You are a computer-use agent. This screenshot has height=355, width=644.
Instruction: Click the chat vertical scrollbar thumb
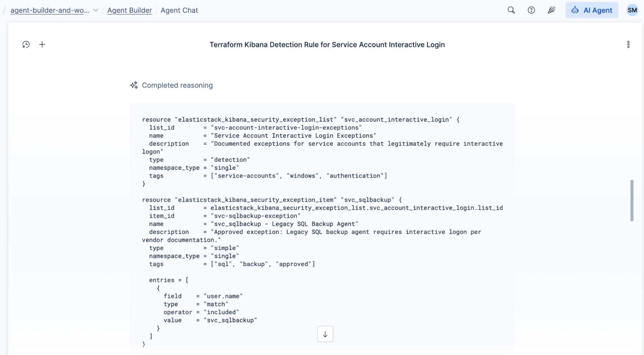click(x=632, y=200)
